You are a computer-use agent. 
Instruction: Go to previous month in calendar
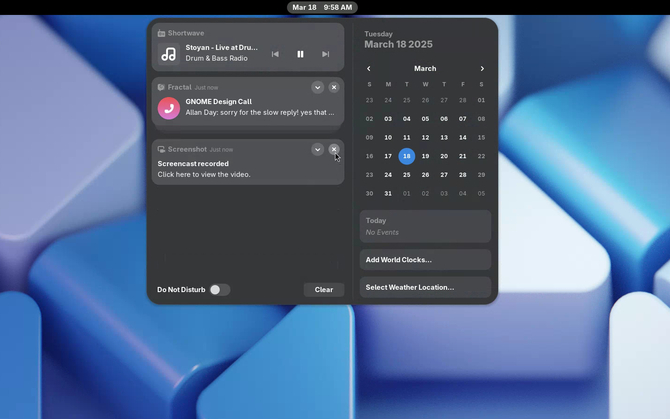click(369, 68)
